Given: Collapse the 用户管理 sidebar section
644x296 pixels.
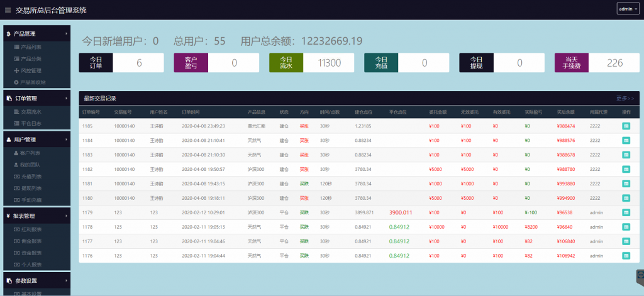Looking at the screenshot, I should 35,140.
